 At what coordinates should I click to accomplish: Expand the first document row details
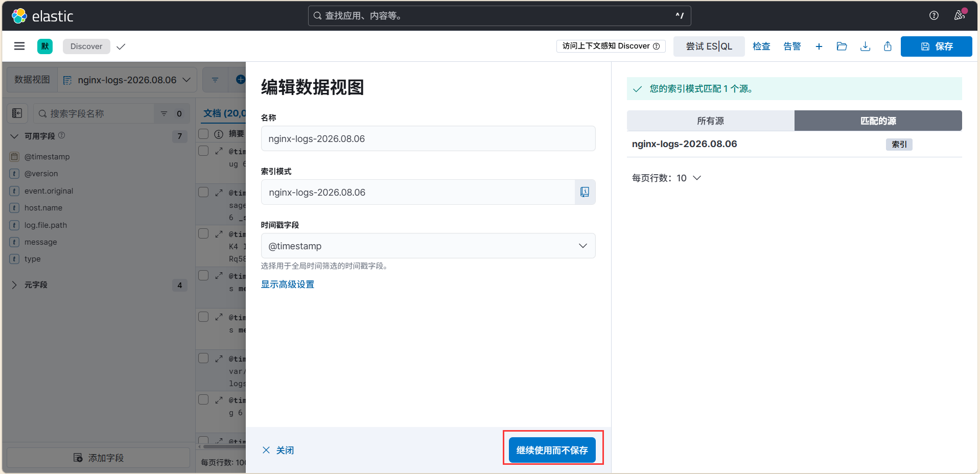pyautogui.click(x=219, y=151)
